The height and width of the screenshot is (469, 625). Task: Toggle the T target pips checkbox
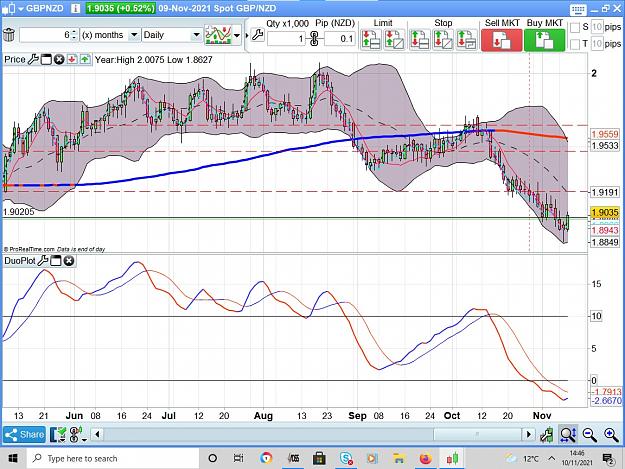[574, 44]
